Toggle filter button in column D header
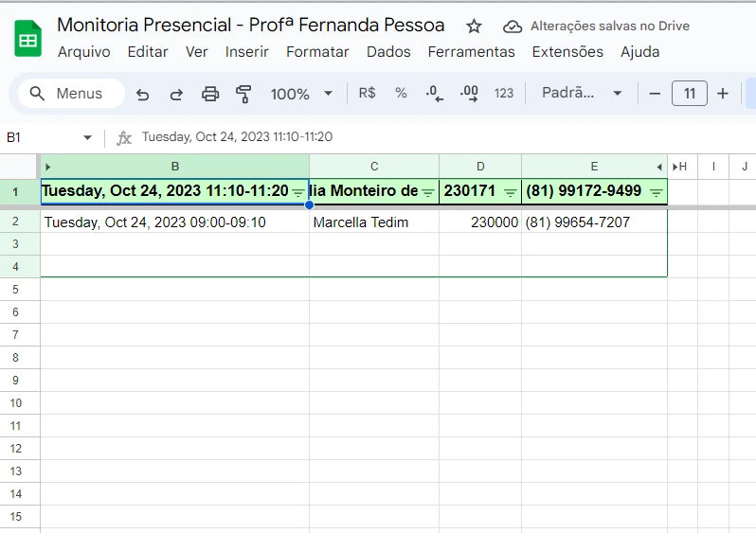 (510, 192)
